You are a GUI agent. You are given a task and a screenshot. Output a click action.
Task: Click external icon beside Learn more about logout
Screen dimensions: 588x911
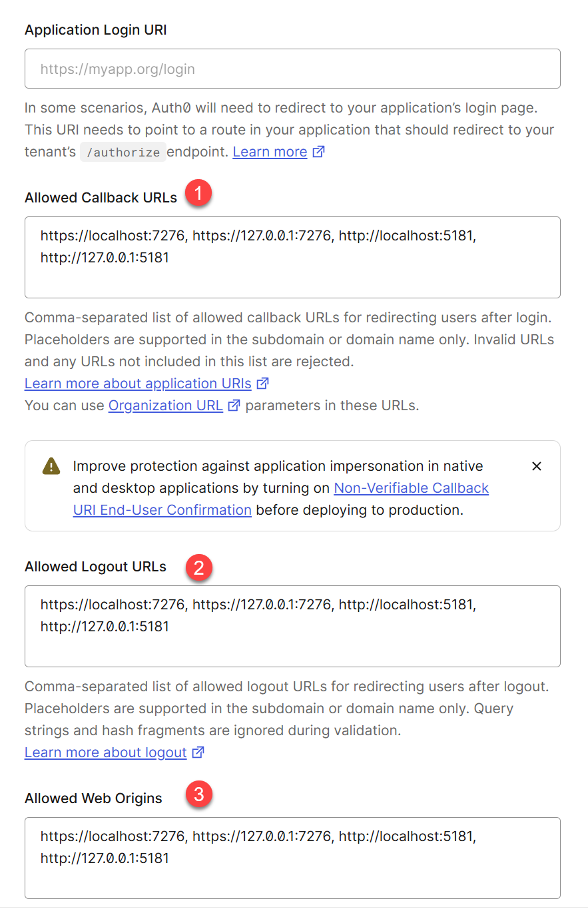(198, 753)
